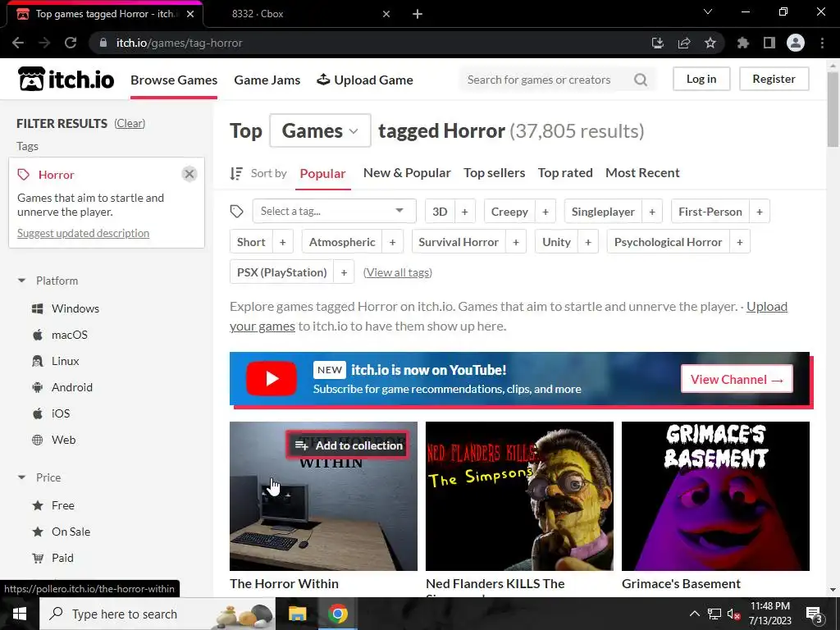Screen dimensions: 840x630
Task: Click the YouTube play logo
Action: coord(272,379)
